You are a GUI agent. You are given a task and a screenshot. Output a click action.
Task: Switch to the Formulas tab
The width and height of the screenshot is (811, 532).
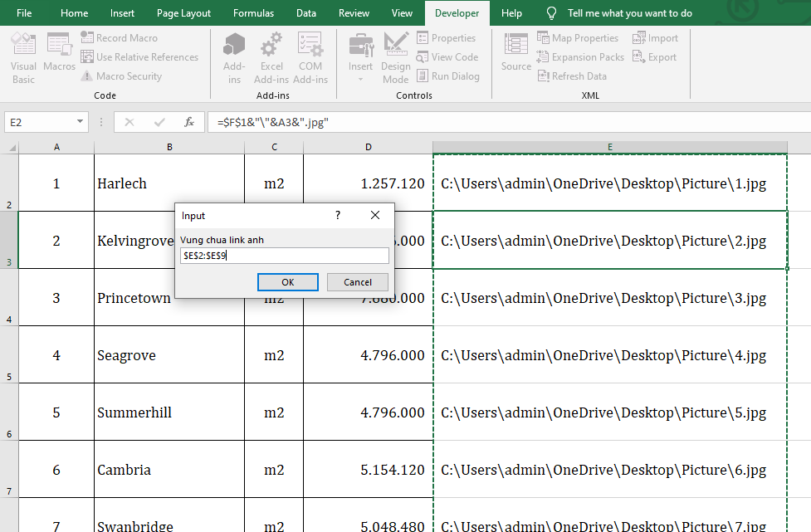tap(253, 13)
